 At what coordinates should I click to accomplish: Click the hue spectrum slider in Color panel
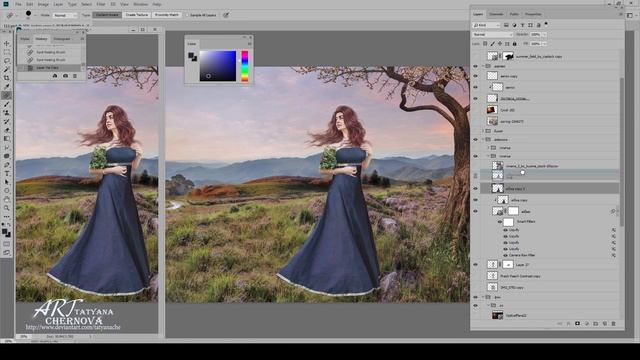(244, 66)
